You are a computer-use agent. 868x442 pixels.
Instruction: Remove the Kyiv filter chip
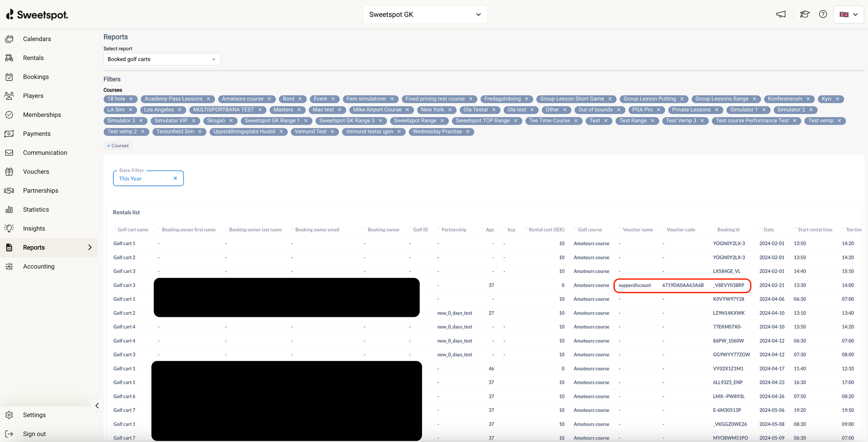[x=837, y=99]
